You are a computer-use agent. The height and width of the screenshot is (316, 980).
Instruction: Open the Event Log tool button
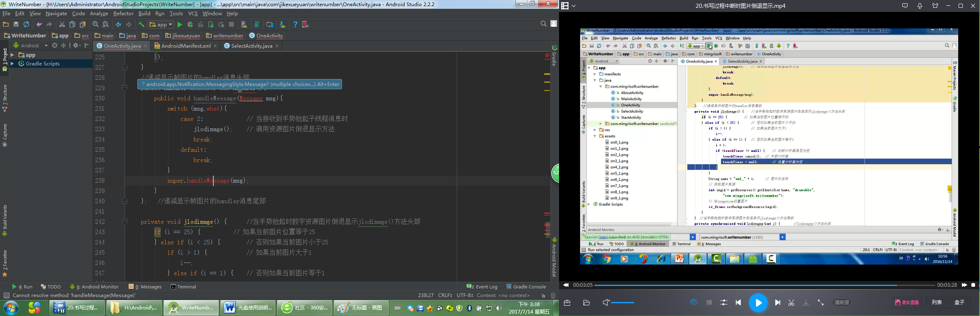tap(482, 287)
